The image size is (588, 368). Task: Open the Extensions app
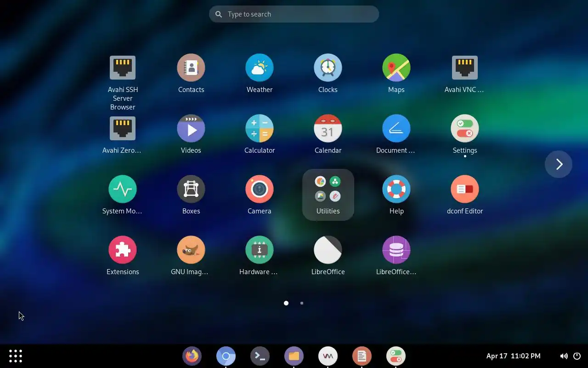click(123, 250)
